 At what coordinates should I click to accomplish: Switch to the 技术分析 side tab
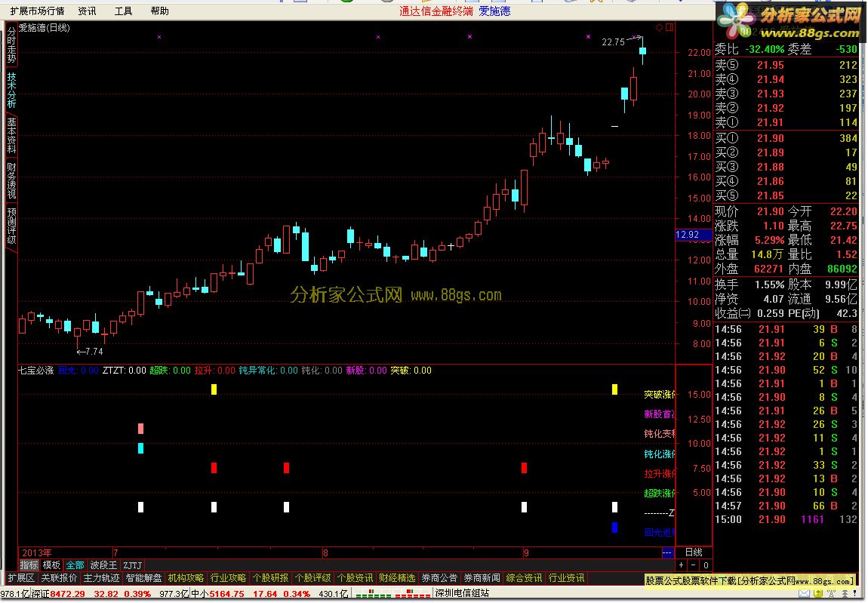pyautogui.click(x=11, y=90)
